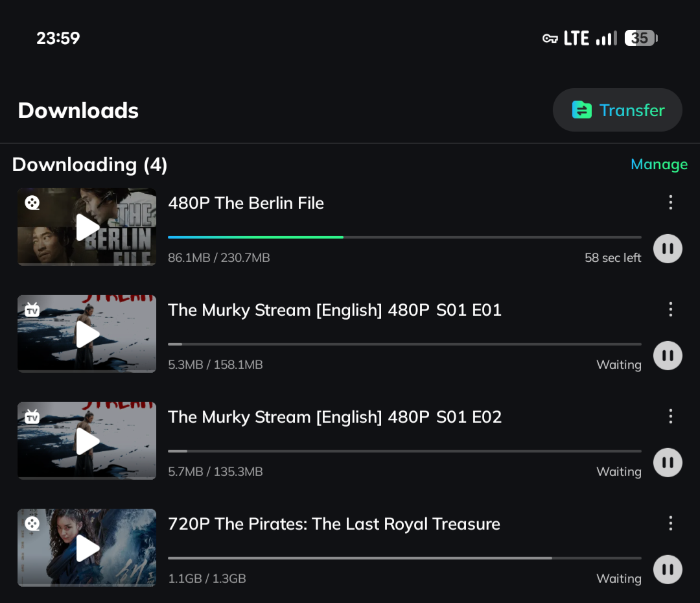This screenshot has width=700, height=603.
Task: Pause The Murky Stream S01 E02 download
Action: click(x=668, y=463)
